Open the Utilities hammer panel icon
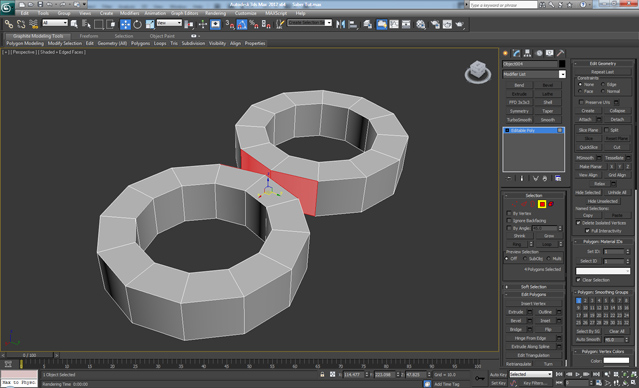The image size is (639, 388). tap(561, 53)
